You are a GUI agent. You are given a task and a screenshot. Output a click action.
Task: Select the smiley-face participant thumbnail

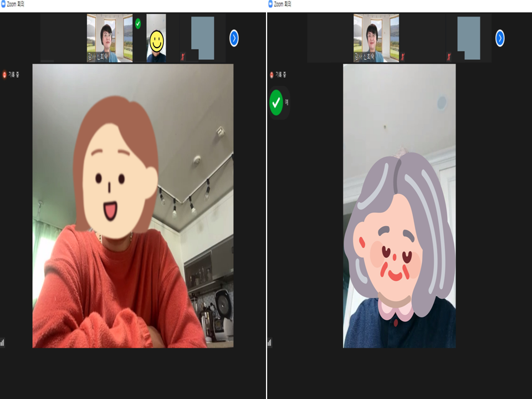pos(156,38)
